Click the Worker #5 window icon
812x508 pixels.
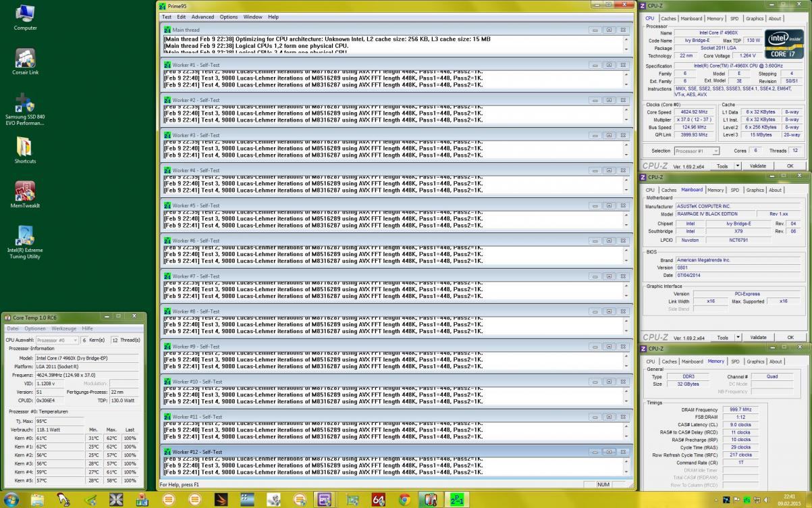167,205
